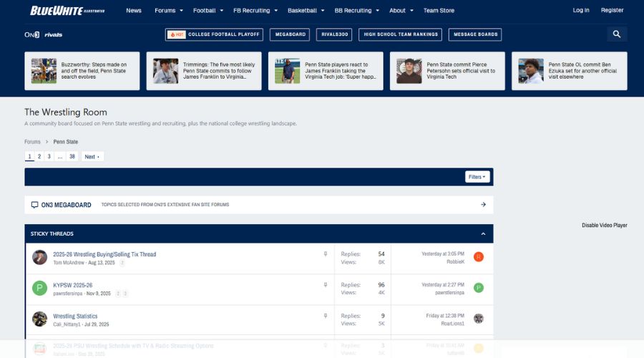
Task: Open the College Football Playoff hot button
Action: [x=214, y=34]
